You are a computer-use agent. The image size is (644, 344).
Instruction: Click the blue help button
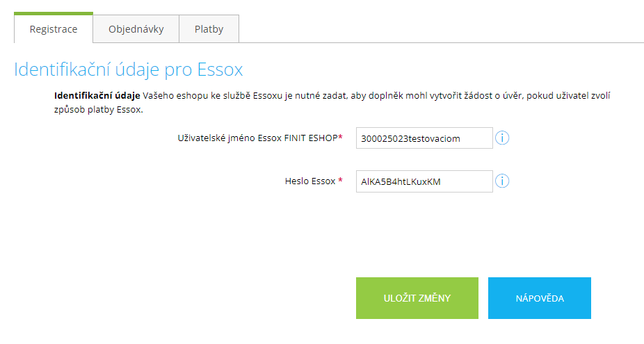pyautogui.click(x=540, y=298)
